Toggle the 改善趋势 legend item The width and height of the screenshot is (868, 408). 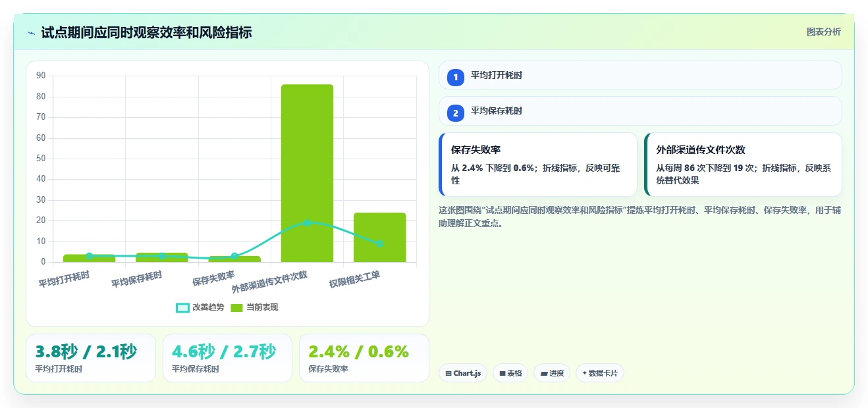point(200,307)
